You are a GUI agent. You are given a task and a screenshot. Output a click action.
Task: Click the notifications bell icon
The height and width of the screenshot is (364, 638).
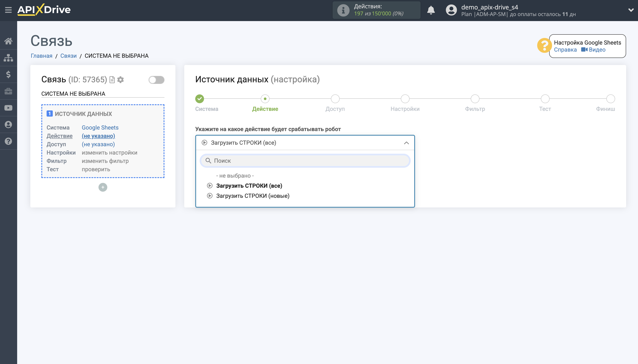point(431,10)
